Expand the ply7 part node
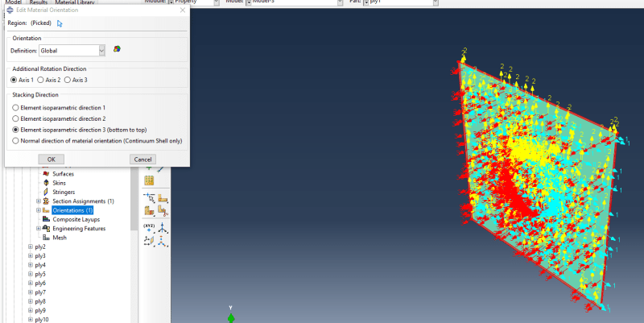Viewport: 644px width, 323px height. coord(31,292)
